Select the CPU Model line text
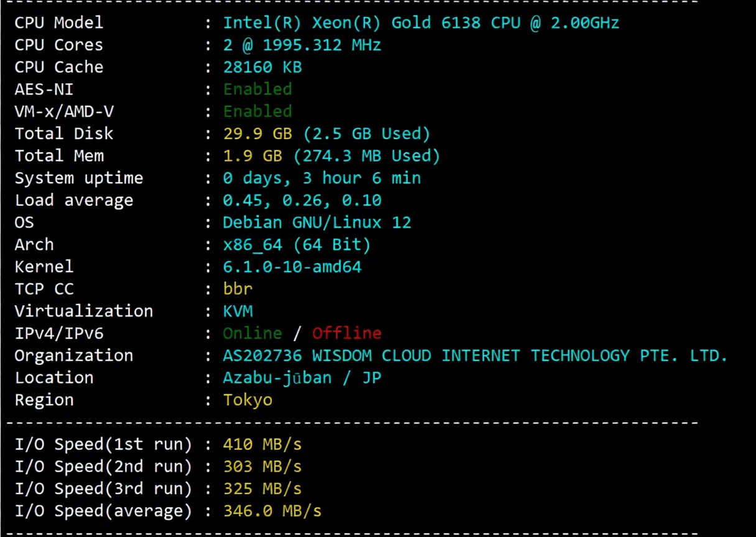This screenshot has width=756, height=537. 58,22
